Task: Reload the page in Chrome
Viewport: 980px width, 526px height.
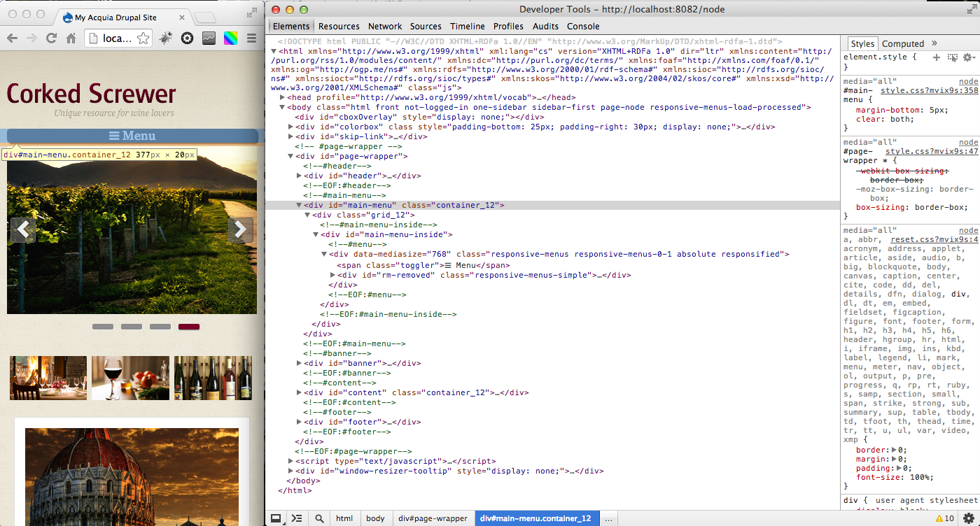Action: pyautogui.click(x=51, y=38)
